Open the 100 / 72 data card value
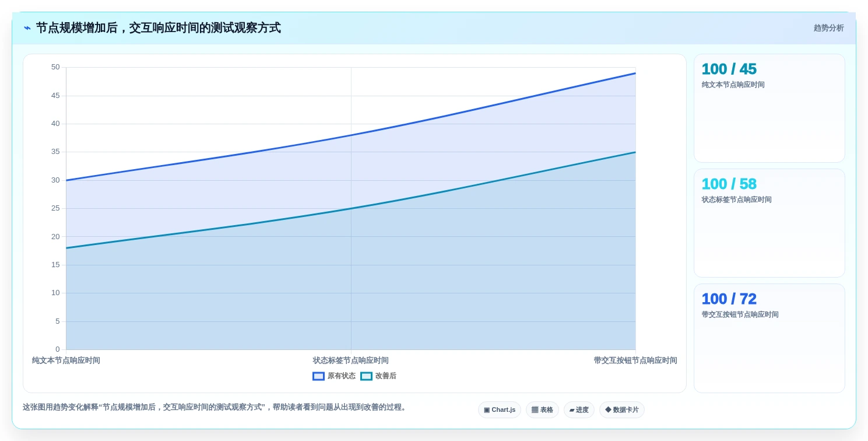The height and width of the screenshot is (441, 868). click(729, 299)
